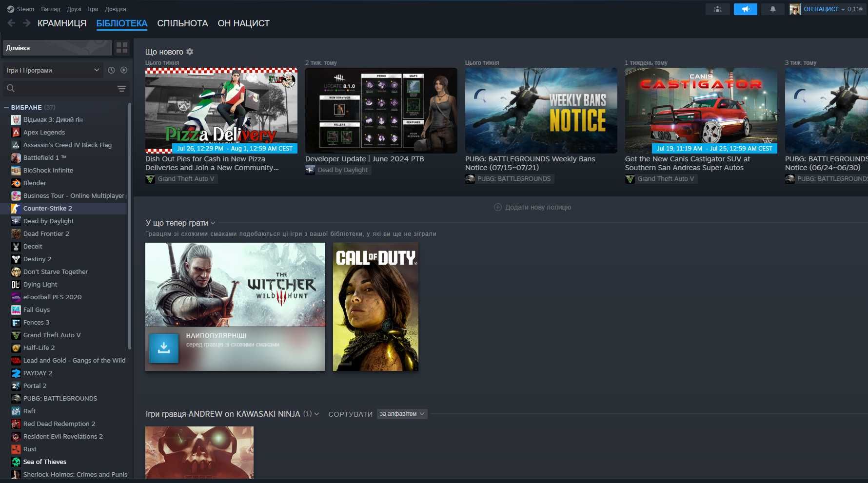Open the blue announcements megaphone button
Viewport: 868px width, 483px height.
[745, 9]
